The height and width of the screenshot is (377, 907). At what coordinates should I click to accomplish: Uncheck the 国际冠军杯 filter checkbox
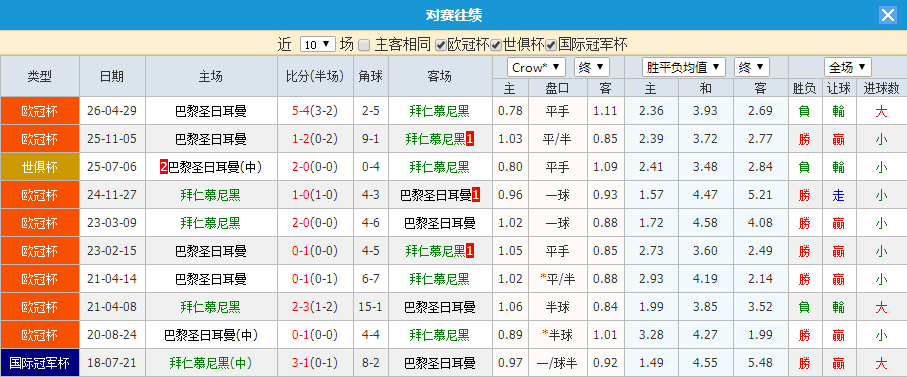551,45
